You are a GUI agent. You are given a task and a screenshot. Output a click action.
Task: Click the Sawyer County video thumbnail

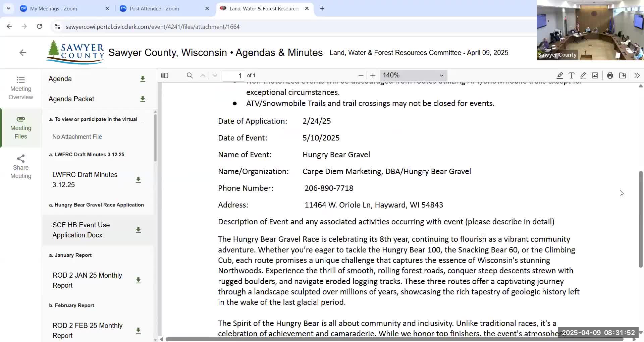[590, 30]
